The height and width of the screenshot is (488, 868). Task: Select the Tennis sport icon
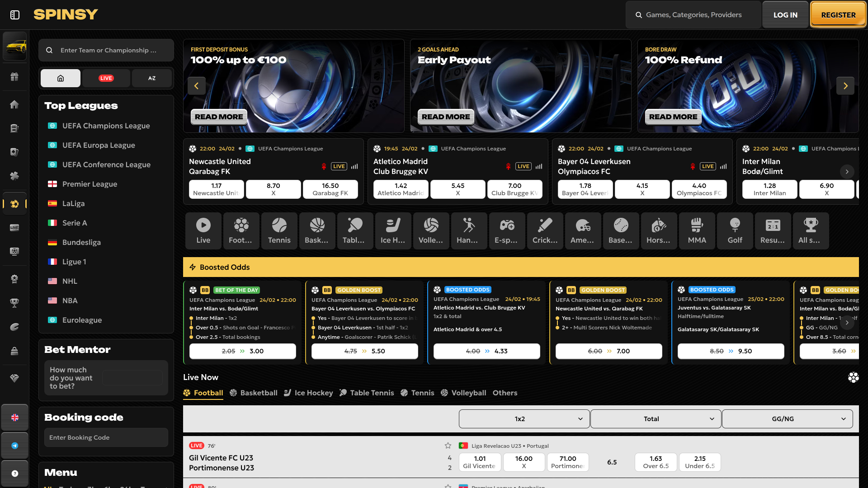coord(279,230)
